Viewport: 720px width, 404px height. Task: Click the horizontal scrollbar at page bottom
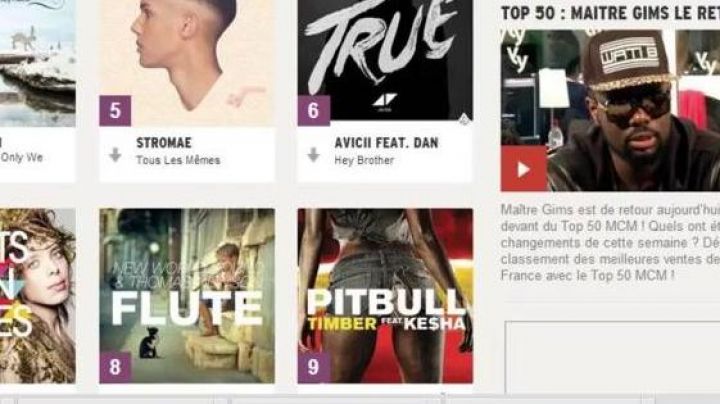pyautogui.click(x=360, y=399)
